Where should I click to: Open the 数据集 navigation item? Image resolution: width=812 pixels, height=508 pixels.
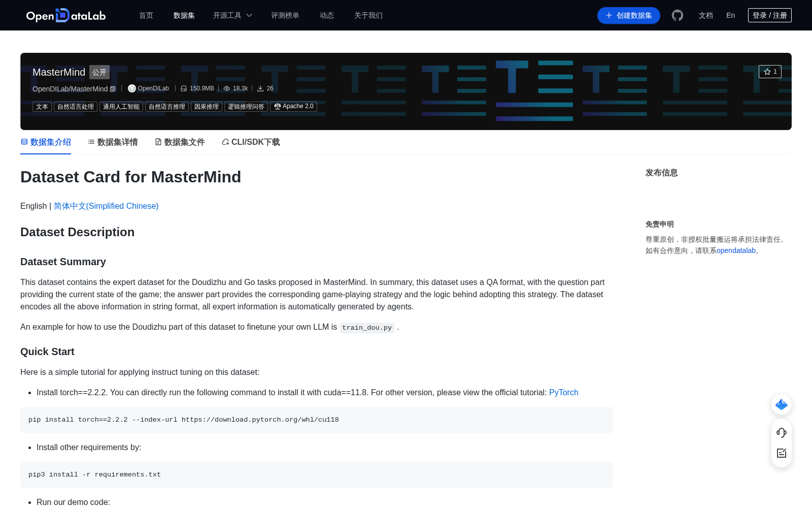184,15
